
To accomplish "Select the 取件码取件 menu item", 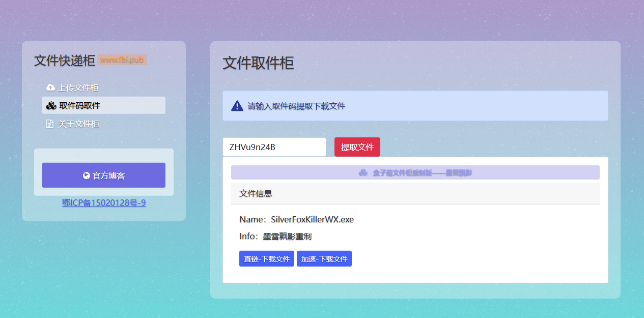I will [79, 106].
